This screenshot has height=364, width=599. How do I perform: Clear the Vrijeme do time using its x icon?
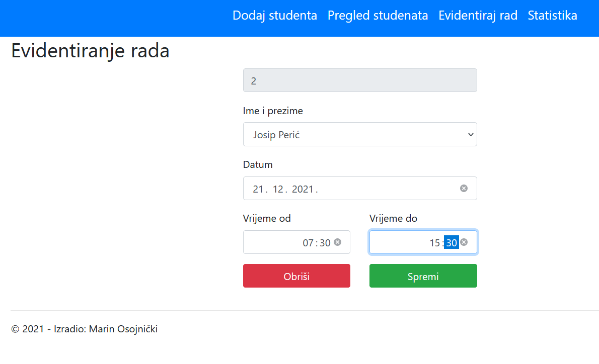(464, 242)
